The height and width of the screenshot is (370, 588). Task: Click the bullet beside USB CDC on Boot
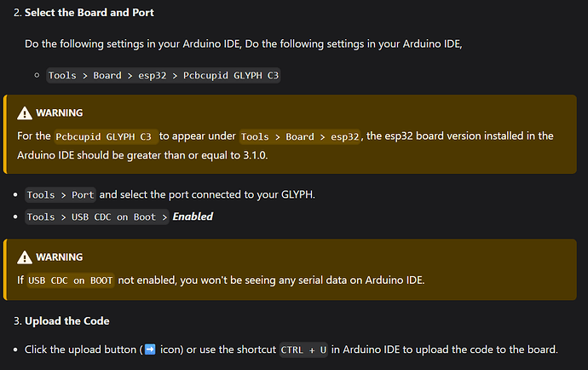click(17, 217)
